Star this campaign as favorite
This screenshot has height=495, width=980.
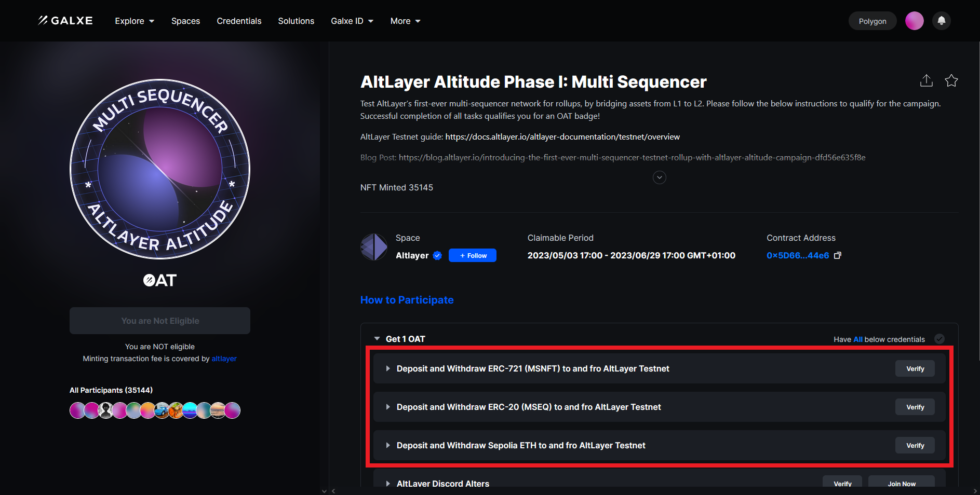coord(951,81)
